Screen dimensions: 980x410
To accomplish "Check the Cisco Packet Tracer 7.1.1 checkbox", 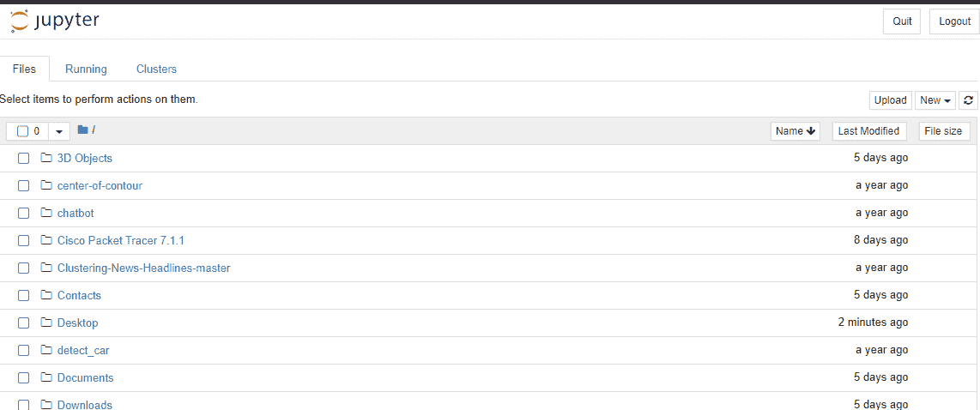I will click(23, 240).
